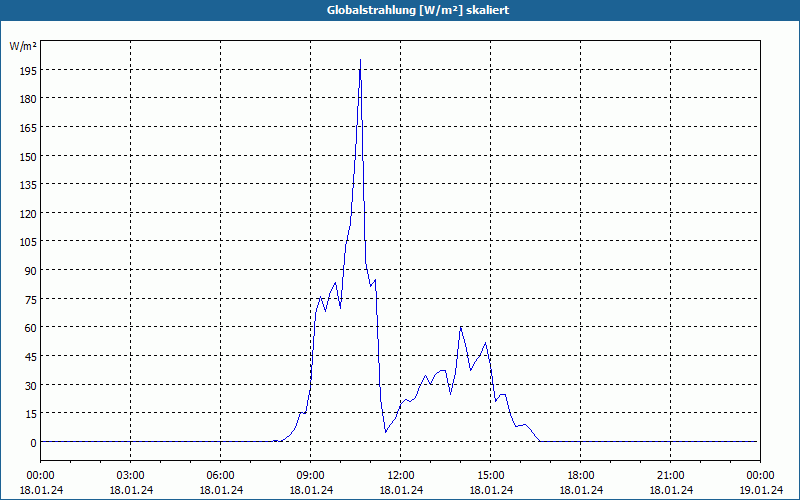Click the '00:00' time label above 19.01.24
This screenshot has height=500, width=800.
[x=760, y=476]
